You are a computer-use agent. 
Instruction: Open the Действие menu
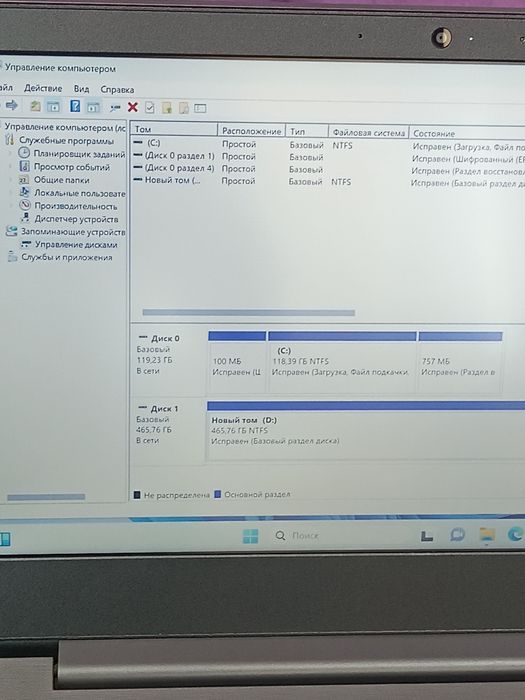pyautogui.click(x=43, y=88)
